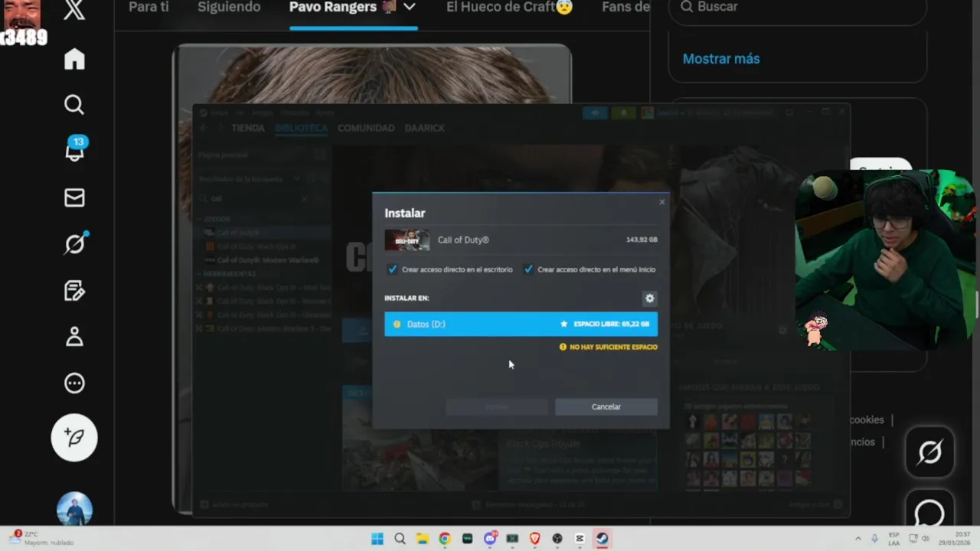Clear the Steam library search with the X
Viewport: 980px width, 551px height.
click(304, 199)
